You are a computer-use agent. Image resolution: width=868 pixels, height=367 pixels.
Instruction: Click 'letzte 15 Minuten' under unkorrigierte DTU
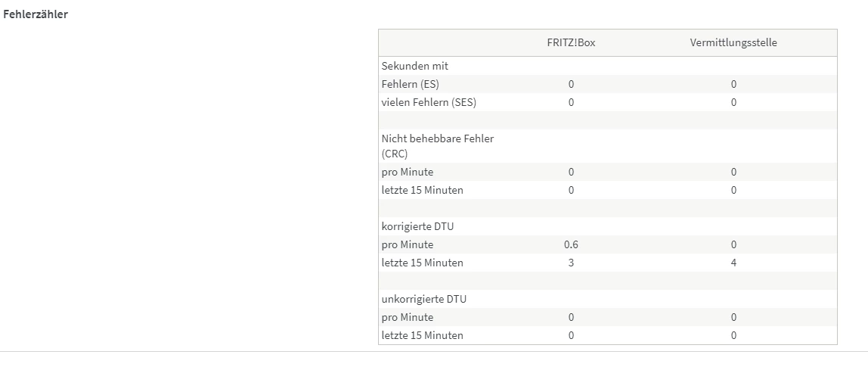pyautogui.click(x=422, y=335)
